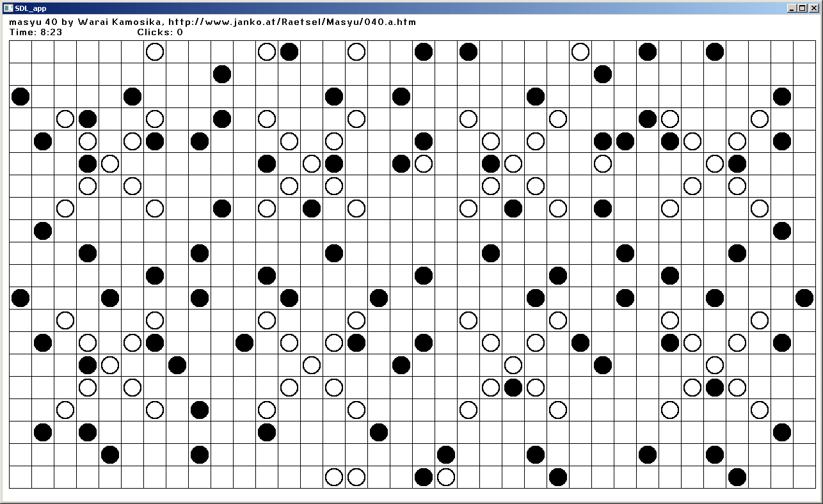
Task: Maximize the SDL_app window
Action: 803,8
